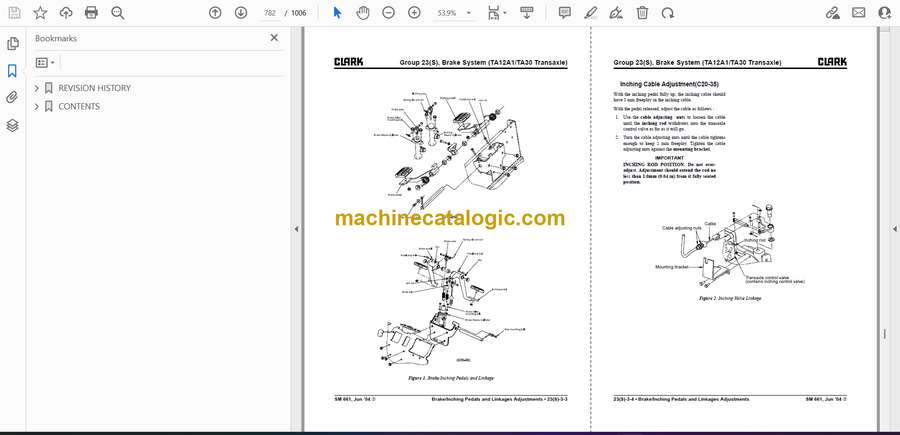Select the CONTENTS bookmark
The image size is (900, 435).
[x=79, y=106]
